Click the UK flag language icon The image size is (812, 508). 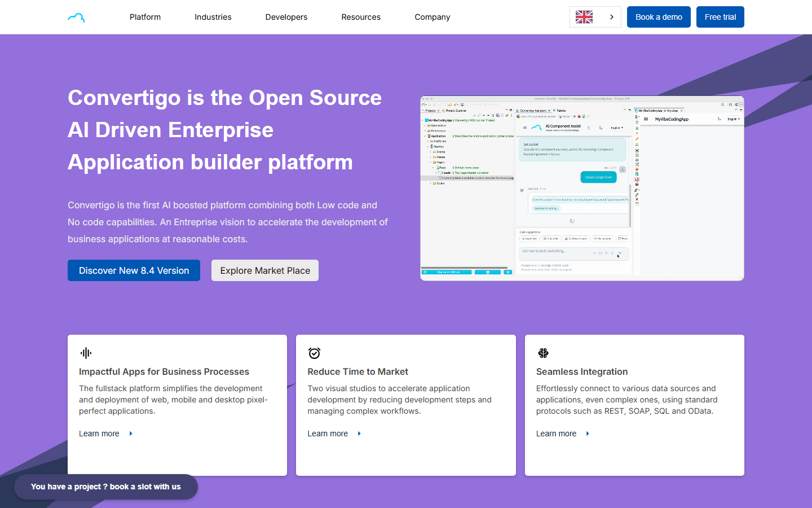coord(584,17)
